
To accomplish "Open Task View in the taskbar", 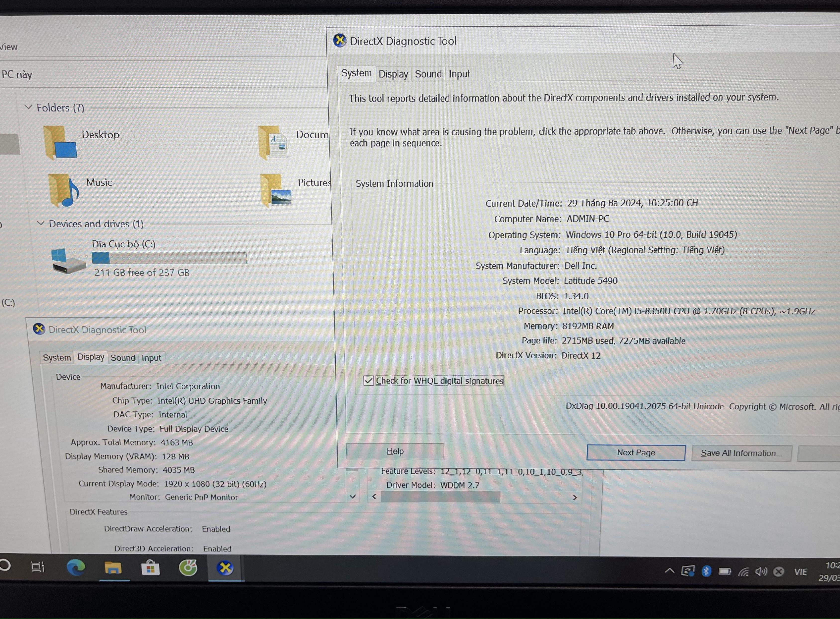I will 38,567.
